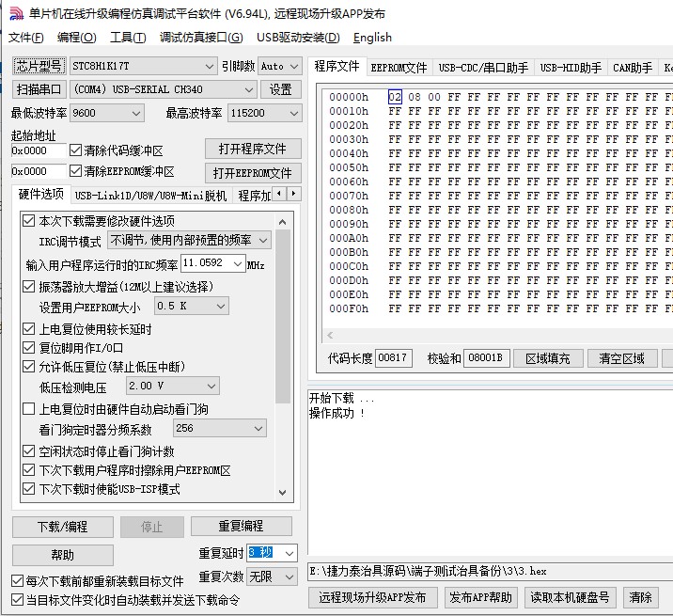Click the 帮助 button
This screenshot has height=616, width=673.
[x=63, y=555]
